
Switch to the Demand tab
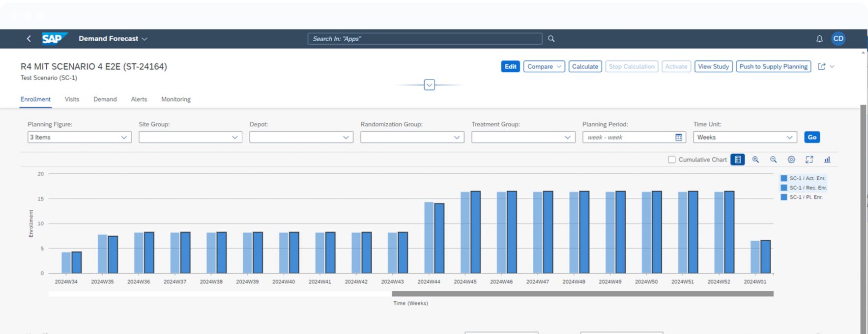tap(105, 99)
